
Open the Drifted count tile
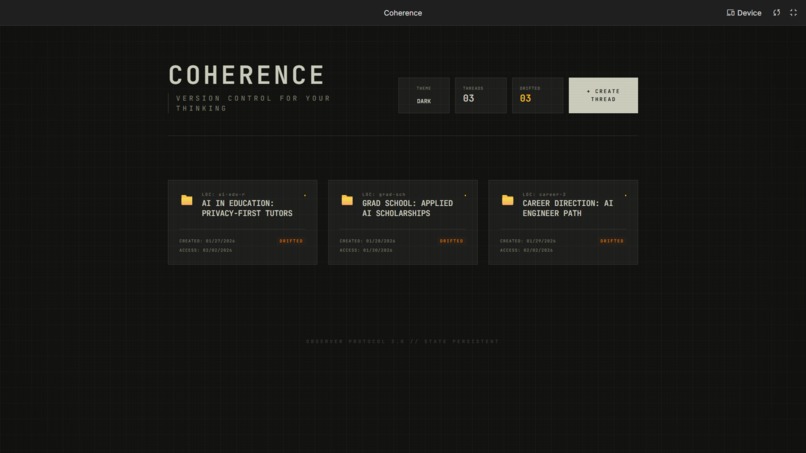[x=537, y=95]
